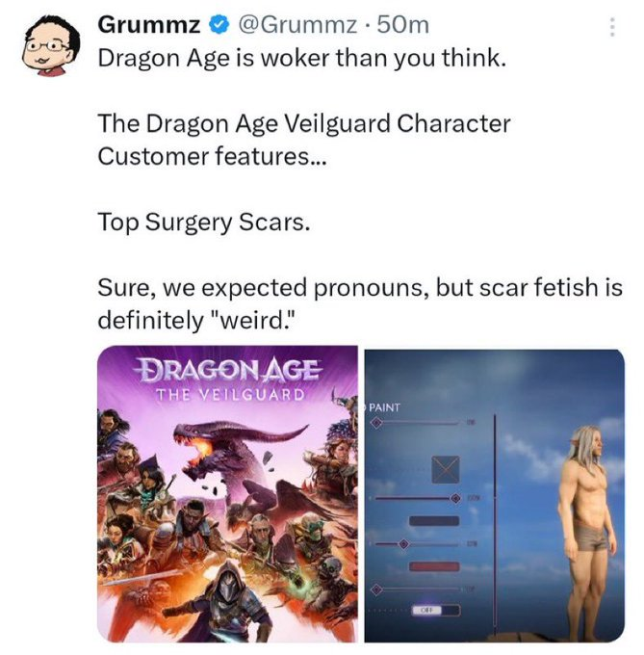Pick the dark navy color swatch
The width and height of the screenshot is (644, 655).
(x=434, y=520)
